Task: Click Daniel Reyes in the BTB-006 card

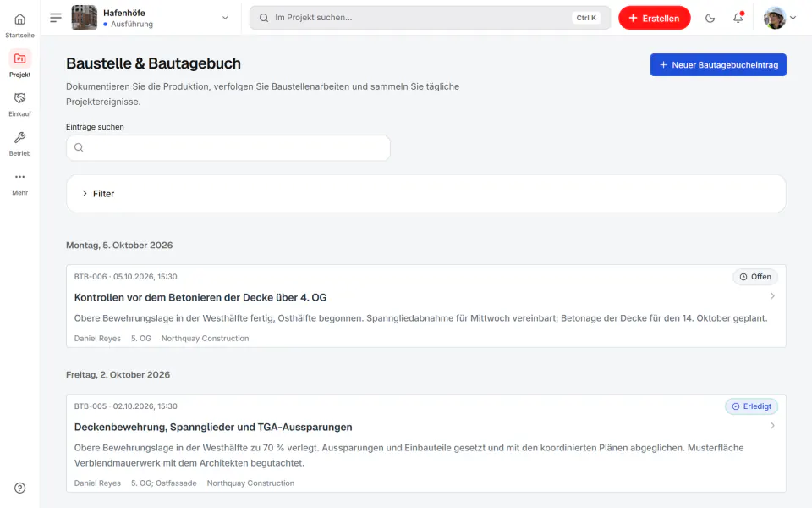Action: (97, 339)
